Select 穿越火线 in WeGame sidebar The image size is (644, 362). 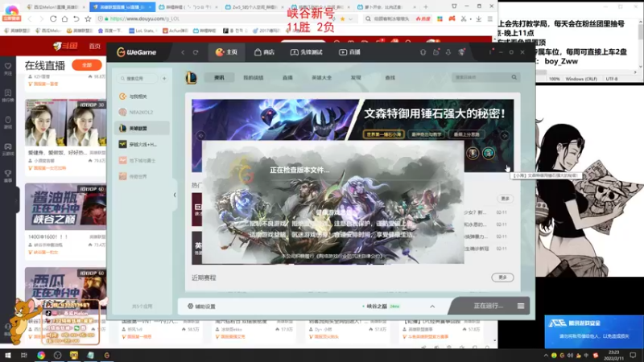point(142,145)
